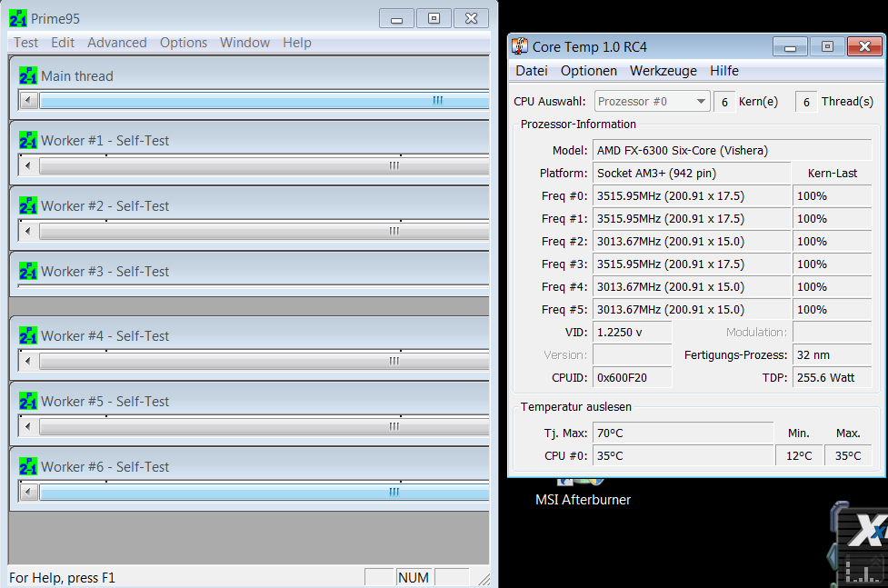Click the Kern(e) count field showing 6
The image size is (888, 588).
(724, 102)
